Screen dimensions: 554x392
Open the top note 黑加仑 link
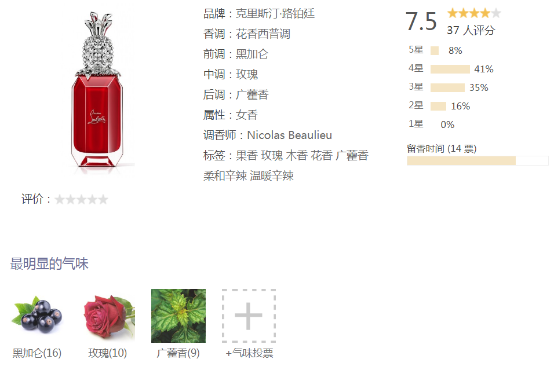click(252, 54)
